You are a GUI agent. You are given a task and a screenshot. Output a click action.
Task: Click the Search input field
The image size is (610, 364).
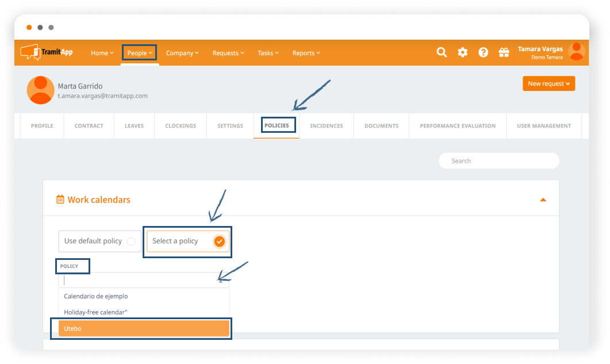click(498, 161)
